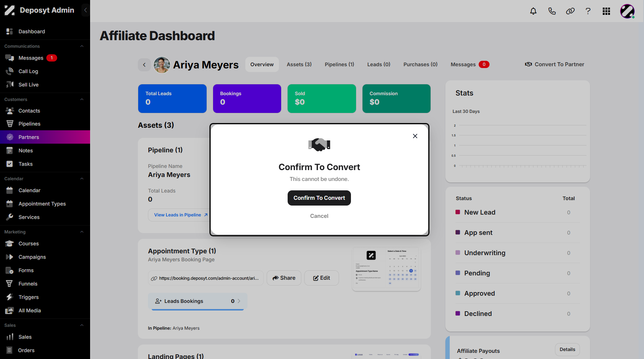Collapse the sidebar with the chevron
Screen dimensions: 644x359
tap(85, 10)
